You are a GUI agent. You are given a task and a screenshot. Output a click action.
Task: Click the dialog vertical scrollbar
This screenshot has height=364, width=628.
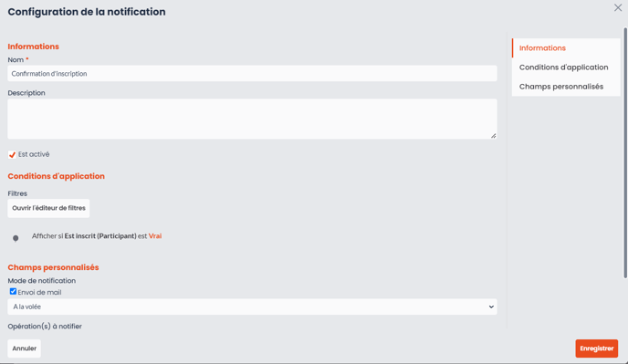[624, 152]
